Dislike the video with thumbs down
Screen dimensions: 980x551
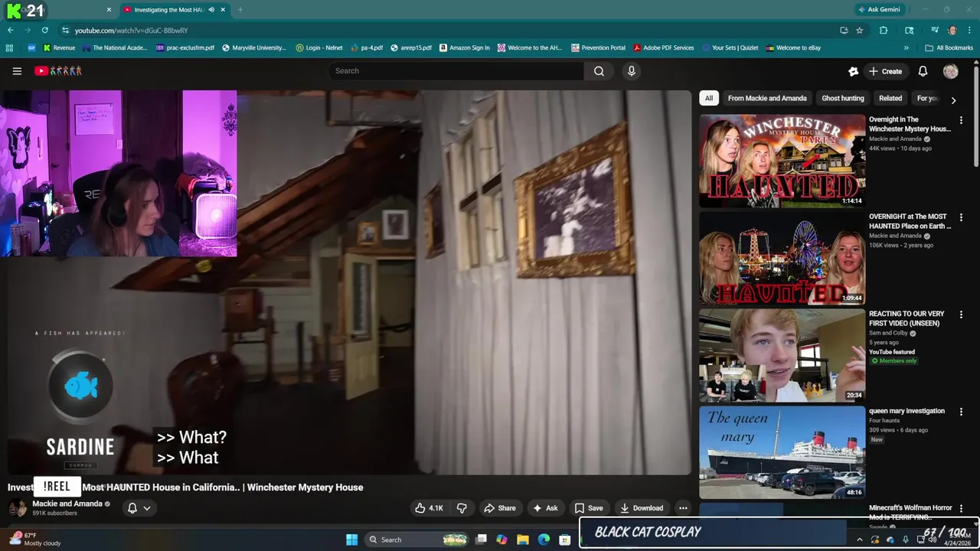point(462,508)
